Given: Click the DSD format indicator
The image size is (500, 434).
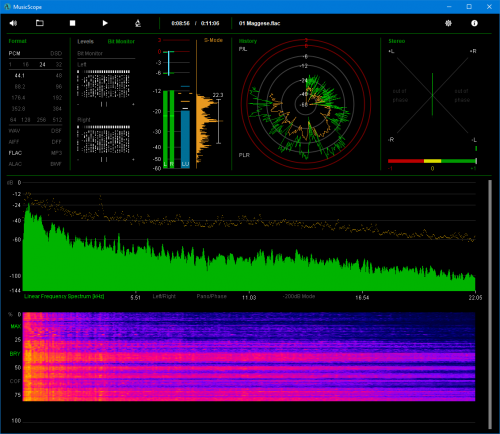Looking at the screenshot, I should pos(56,53).
